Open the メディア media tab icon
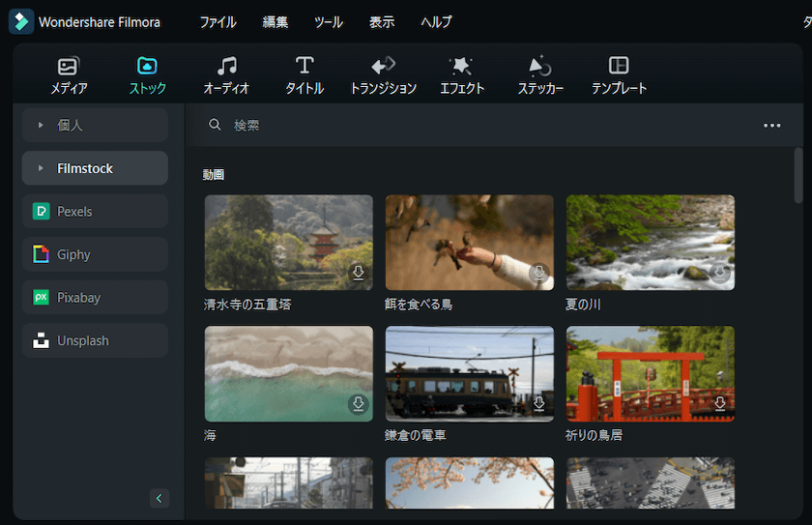 tap(68, 66)
